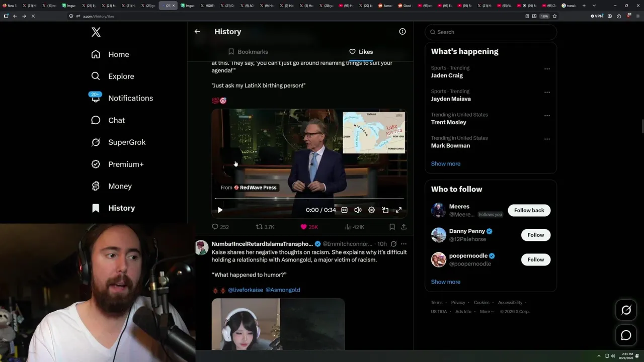Toggle closed captions on the video

point(345,210)
